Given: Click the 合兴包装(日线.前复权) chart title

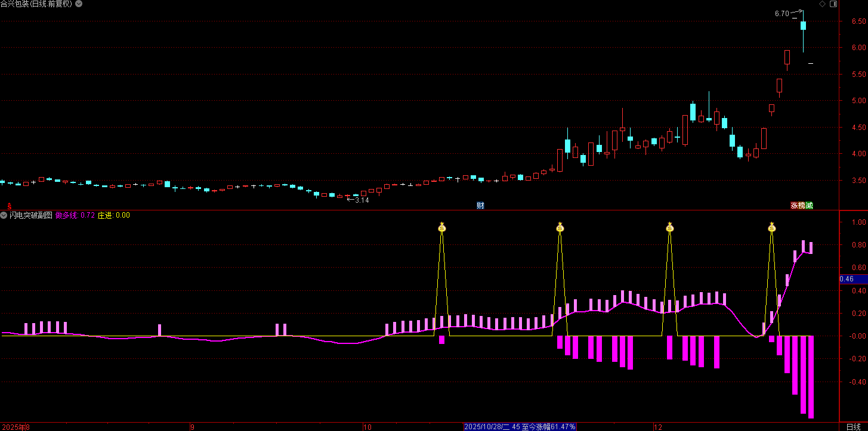Looking at the screenshot, I should click(36, 4).
